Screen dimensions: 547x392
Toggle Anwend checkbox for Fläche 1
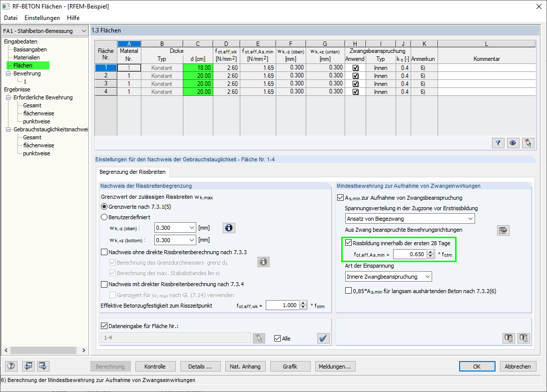point(356,67)
